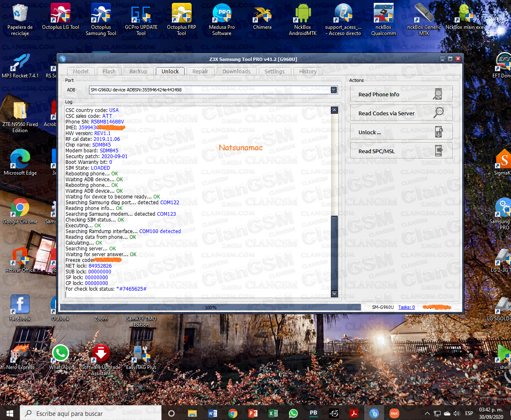Screen dimensions: 511x420
Task: Click the log scrollbar down arrow
Action: 334,294
